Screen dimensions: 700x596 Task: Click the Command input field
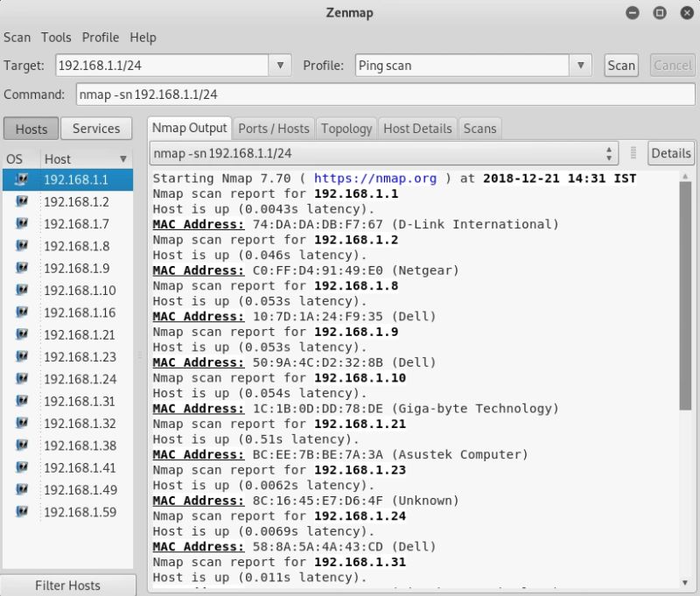coord(386,95)
